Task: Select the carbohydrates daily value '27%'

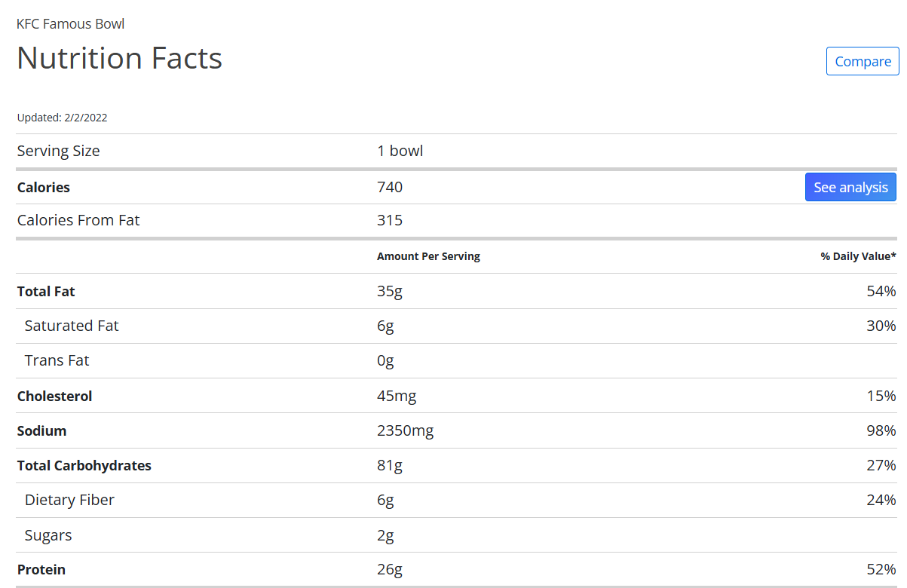Action: tap(881, 465)
